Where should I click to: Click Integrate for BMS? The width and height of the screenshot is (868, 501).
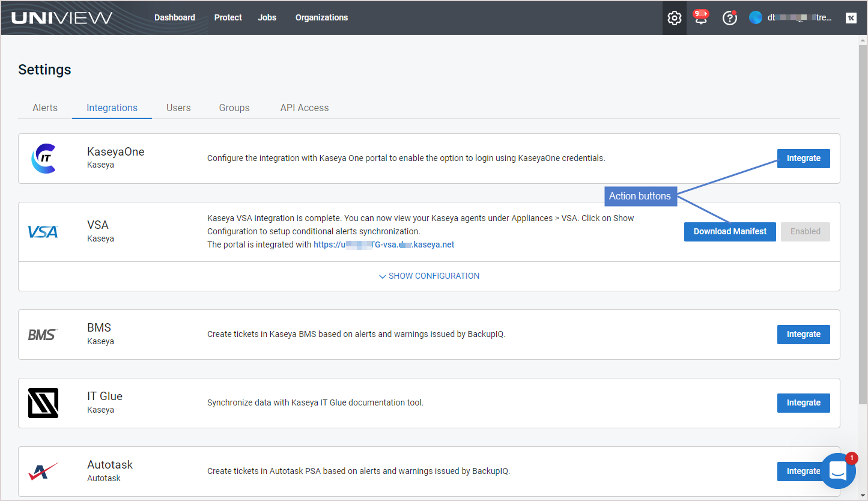click(x=804, y=335)
